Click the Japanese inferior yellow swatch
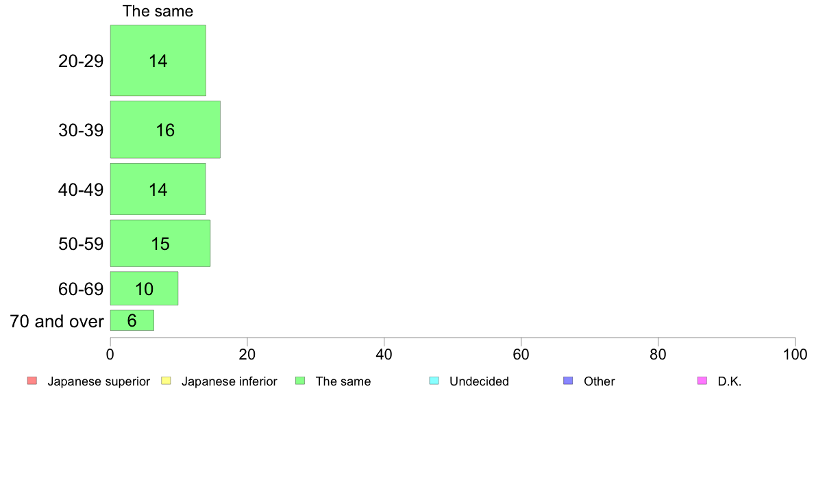The width and height of the screenshot is (814, 504). (x=166, y=381)
